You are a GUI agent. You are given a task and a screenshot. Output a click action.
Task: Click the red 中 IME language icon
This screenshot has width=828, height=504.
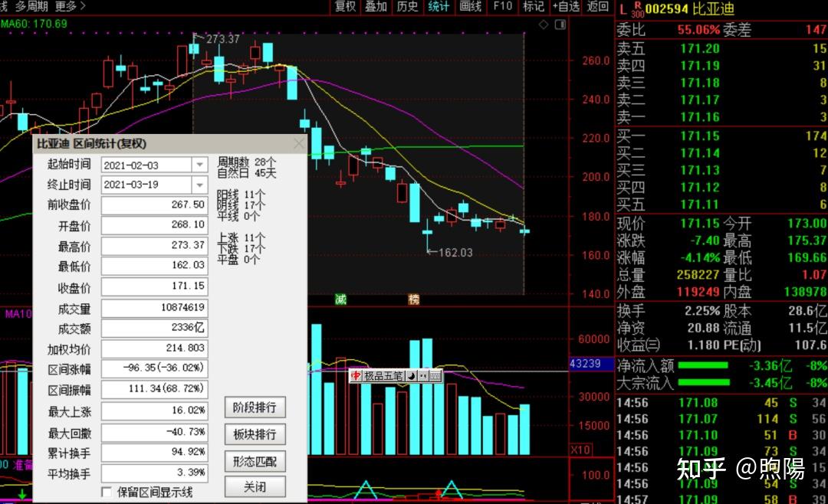[356, 376]
